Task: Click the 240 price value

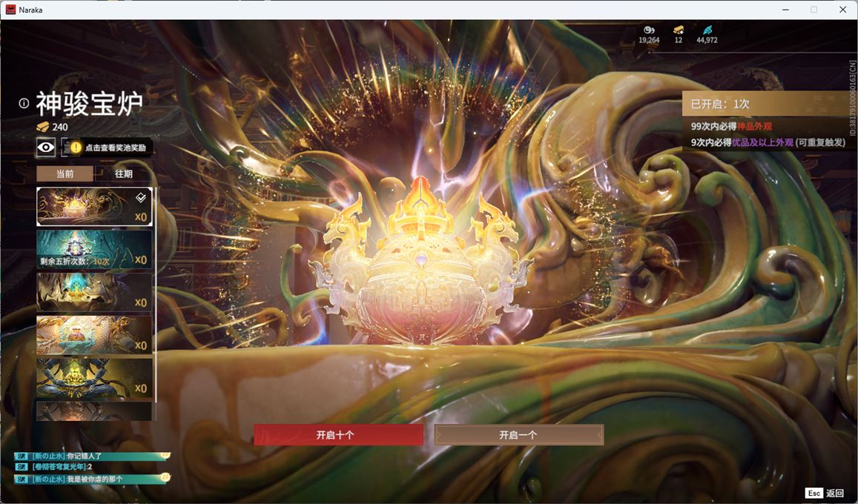Action: pyautogui.click(x=60, y=127)
